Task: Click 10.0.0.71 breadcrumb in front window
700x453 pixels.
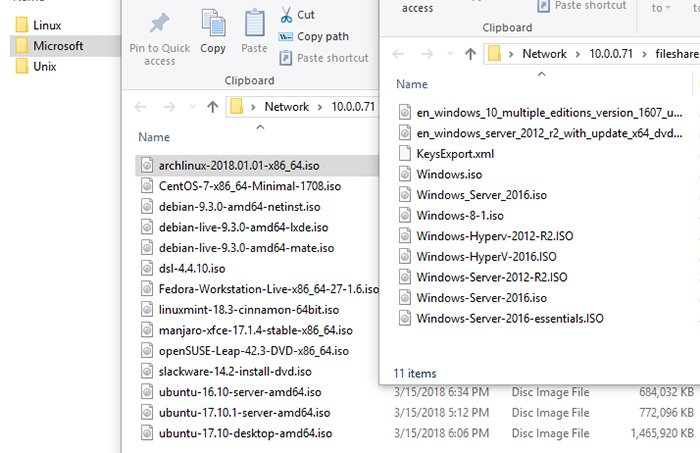Action: 611,54
